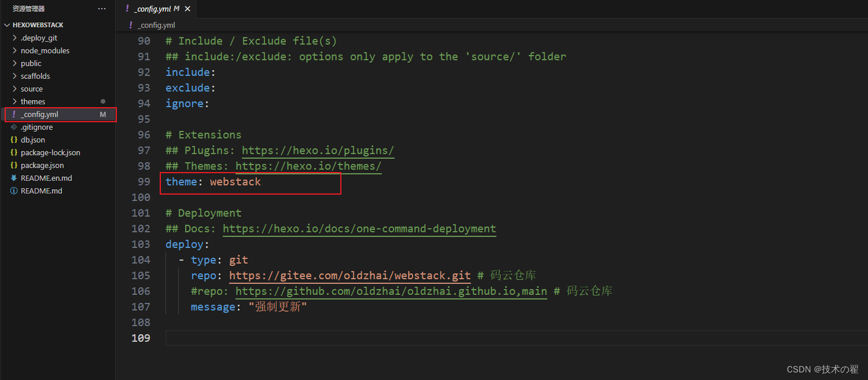Click the 资源管理器 explorer panel title
This screenshot has height=380, width=868.
[29, 9]
